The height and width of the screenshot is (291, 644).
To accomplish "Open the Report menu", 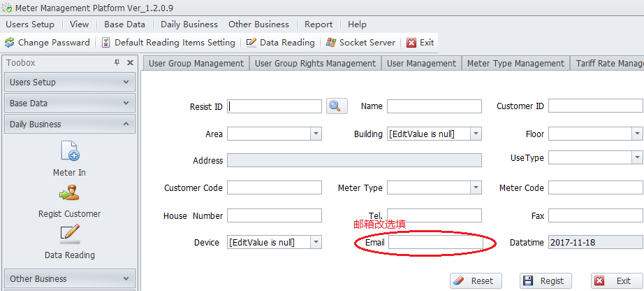I will coord(318,24).
